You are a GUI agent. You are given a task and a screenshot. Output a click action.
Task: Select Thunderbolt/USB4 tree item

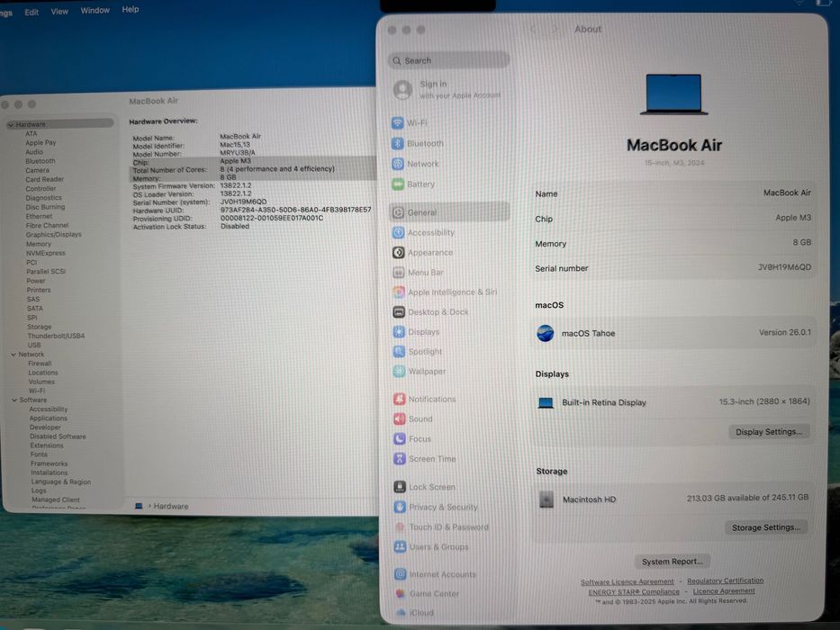(x=56, y=336)
